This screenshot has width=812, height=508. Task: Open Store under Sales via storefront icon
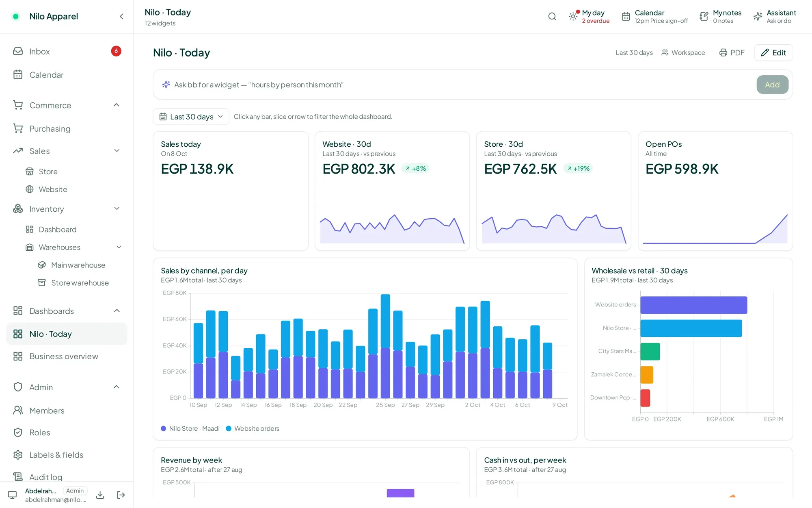(x=30, y=172)
